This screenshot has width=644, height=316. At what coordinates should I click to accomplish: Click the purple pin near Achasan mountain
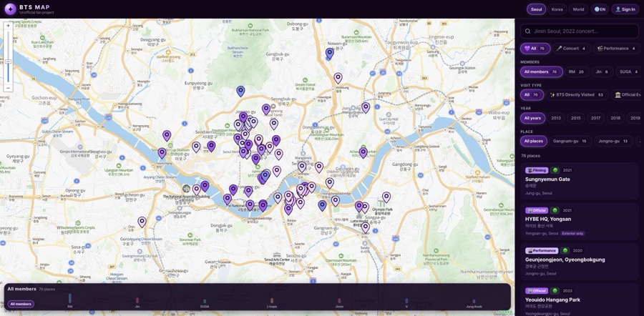pyautogui.click(x=363, y=153)
